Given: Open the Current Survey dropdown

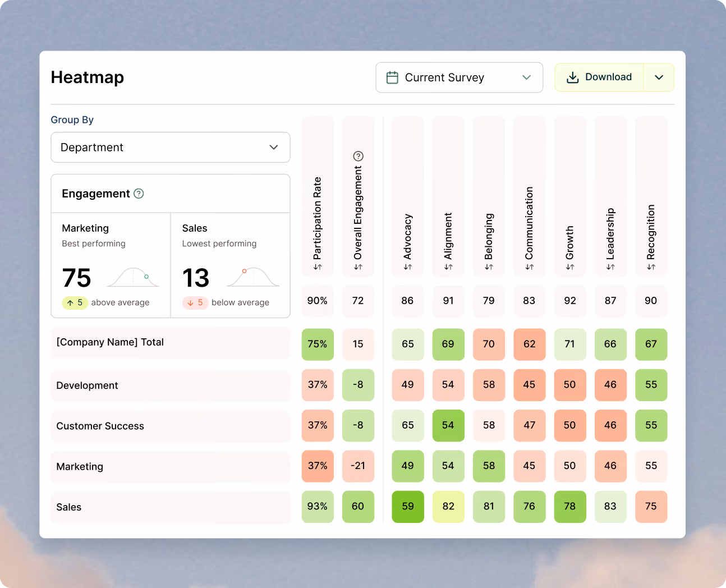Looking at the screenshot, I should pos(459,77).
